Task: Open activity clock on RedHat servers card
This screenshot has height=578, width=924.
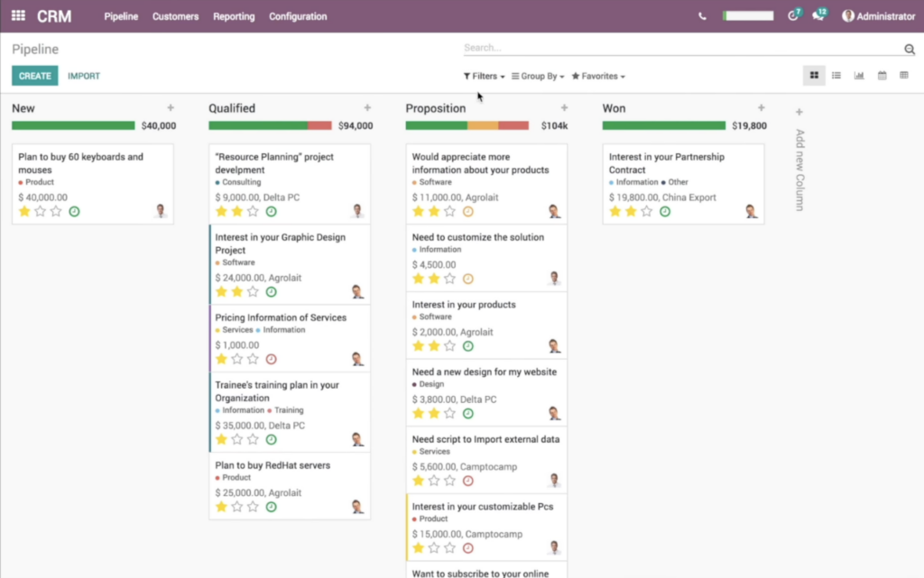Action: (271, 507)
